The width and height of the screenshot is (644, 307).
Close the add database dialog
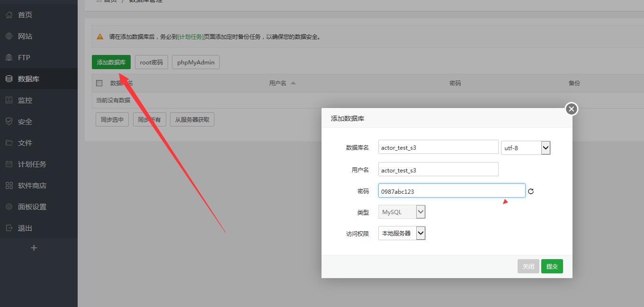(x=571, y=109)
